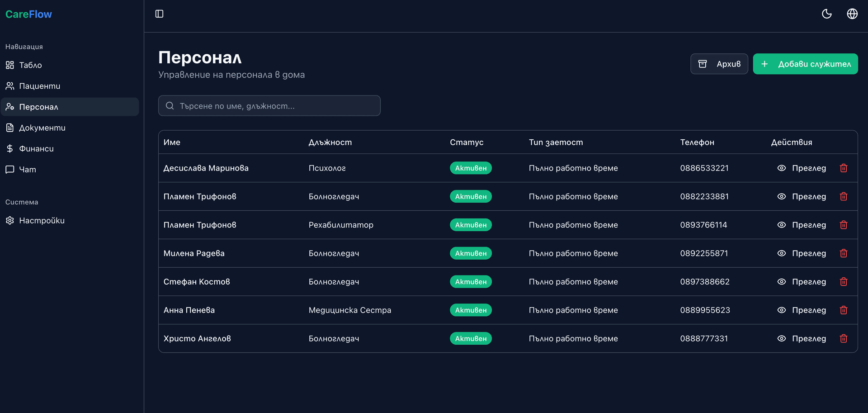Navigate to Пациенти in the sidebar
The image size is (868, 413).
coord(39,86)
